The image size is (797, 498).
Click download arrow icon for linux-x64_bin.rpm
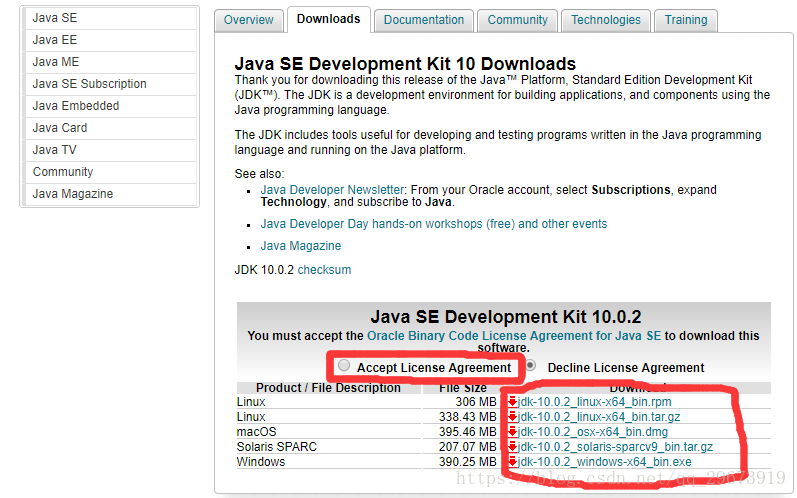coord(512,402)
